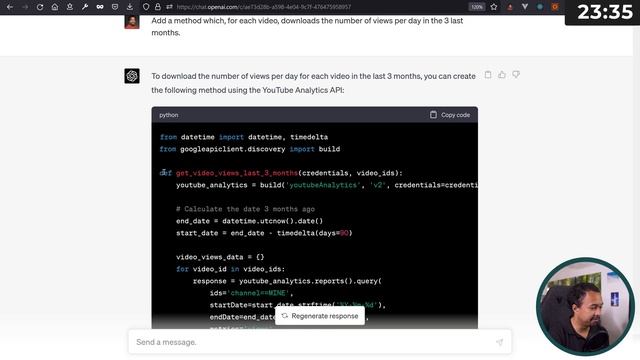This screenshot has width=640, height=360.
Task: Open the red extension icon after the bookmark star
Action: [510, 7]
